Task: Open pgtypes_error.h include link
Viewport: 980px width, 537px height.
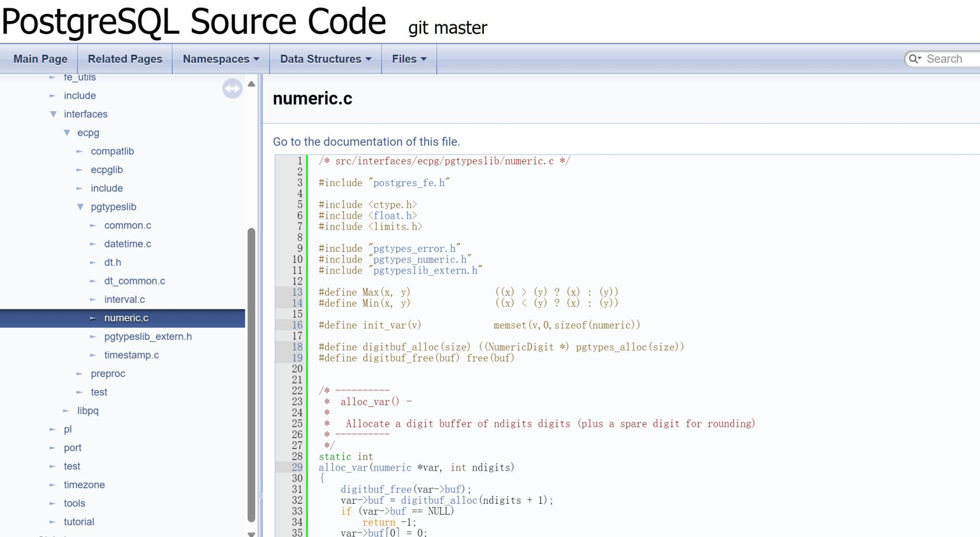Action: 415,249
